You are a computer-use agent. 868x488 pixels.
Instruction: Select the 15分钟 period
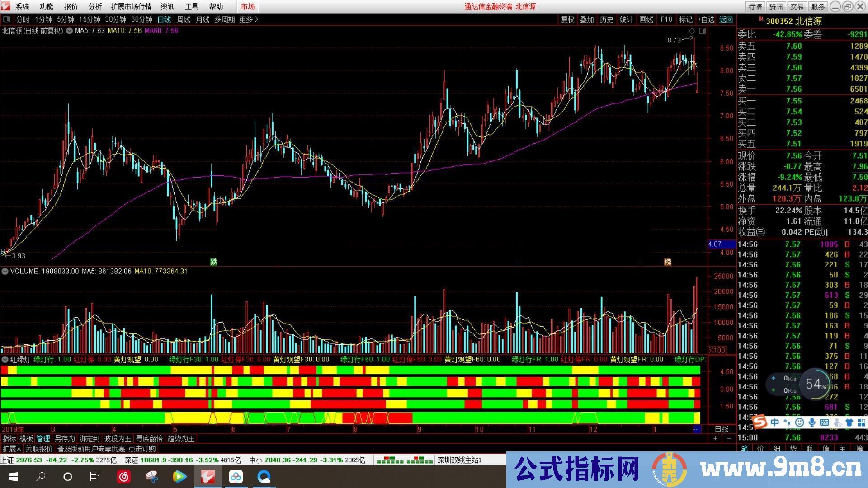pyautogui.click(x=90, y=19)
